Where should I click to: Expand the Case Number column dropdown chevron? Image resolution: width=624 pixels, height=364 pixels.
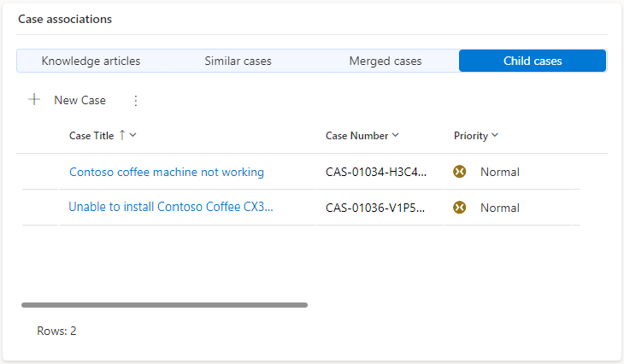pos(395,135)
